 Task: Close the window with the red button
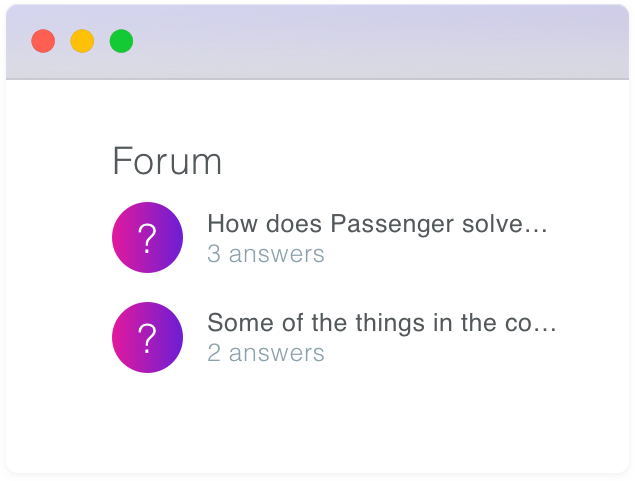(43, 41)
